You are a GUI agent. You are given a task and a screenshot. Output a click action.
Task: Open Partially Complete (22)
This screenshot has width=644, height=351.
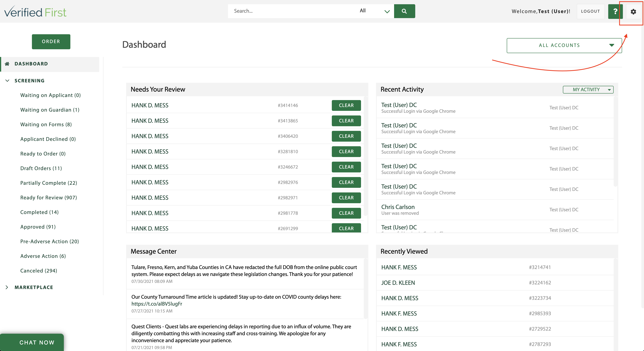(49, 183)
